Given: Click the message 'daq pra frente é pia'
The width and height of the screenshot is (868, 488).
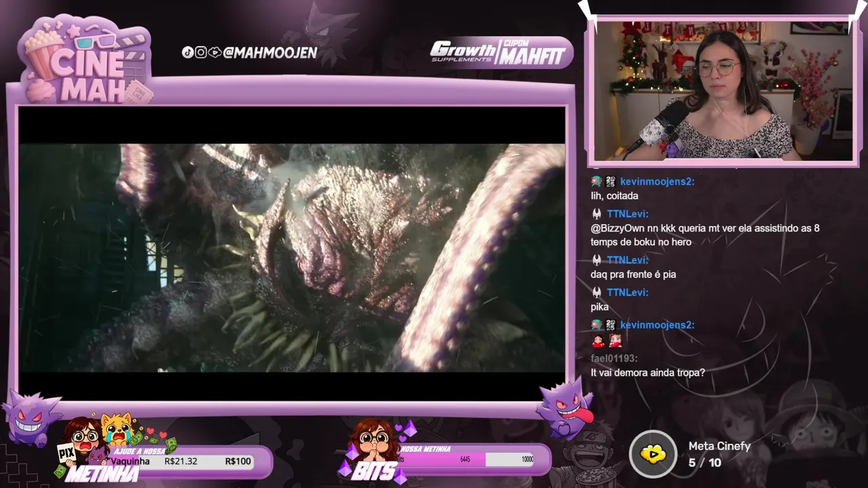Looking at the screenshot, I should (x=633, y=274).
